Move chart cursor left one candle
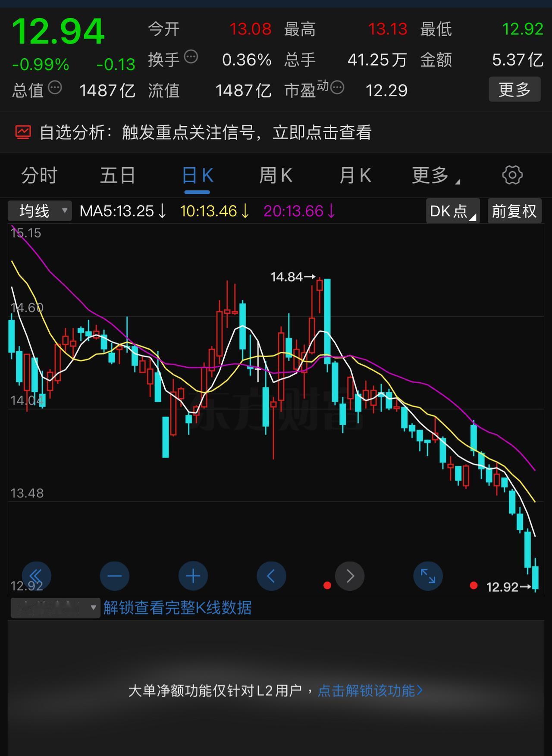This screenshot has width=552, height=756. [x=271, y=576]
